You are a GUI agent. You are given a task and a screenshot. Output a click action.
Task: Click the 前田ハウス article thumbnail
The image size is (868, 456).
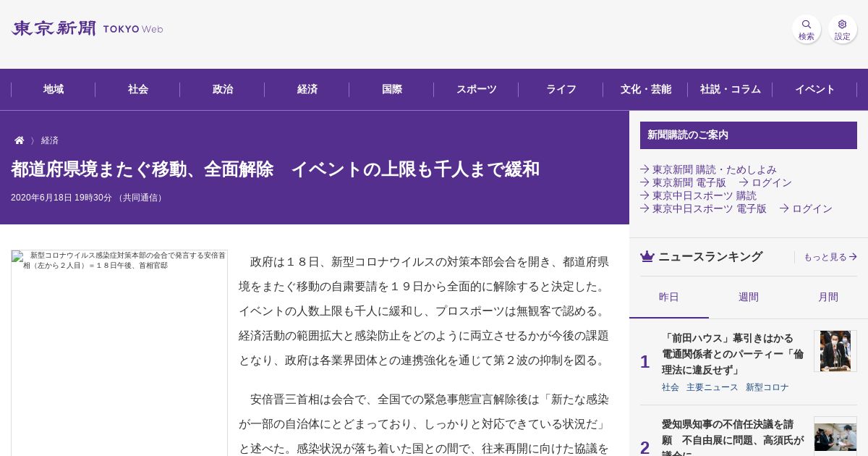pyautogui.click(x=835, y=351)
